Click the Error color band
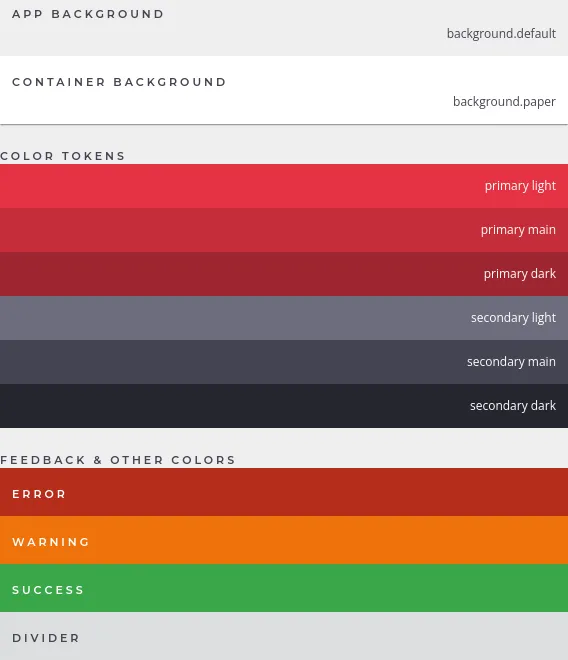568x660 pixels. pyautogui.click(x=284, y=492)
